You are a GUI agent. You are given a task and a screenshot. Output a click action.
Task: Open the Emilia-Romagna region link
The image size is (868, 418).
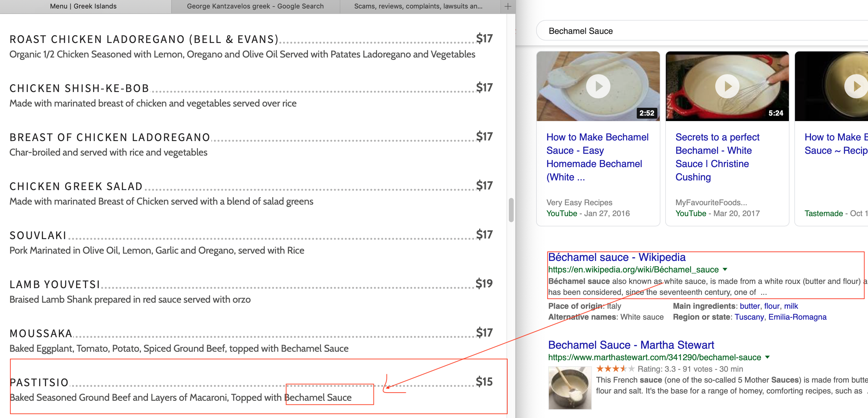coord(797,317)
